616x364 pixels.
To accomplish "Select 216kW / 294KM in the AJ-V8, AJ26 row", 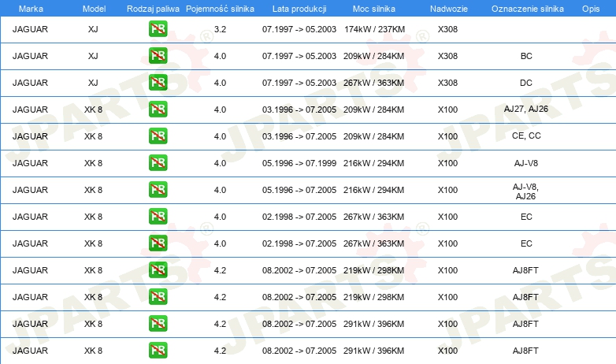I will (373, 190).
